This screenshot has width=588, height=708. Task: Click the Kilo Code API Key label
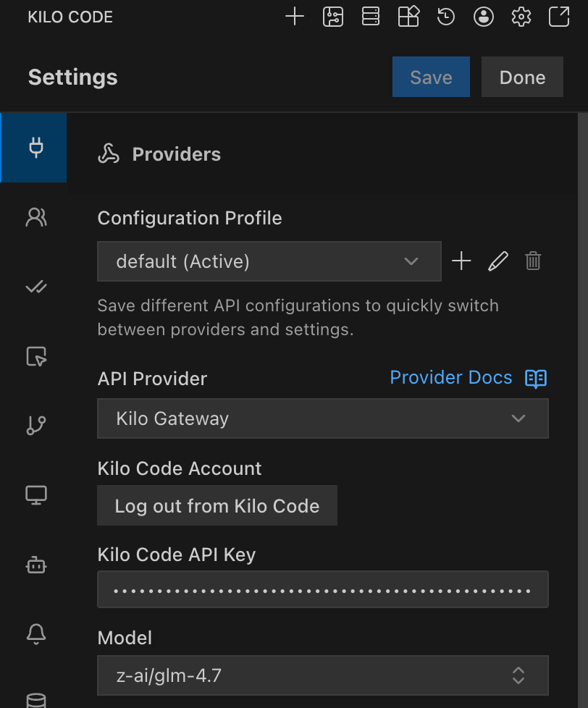(x=177, y=555)
